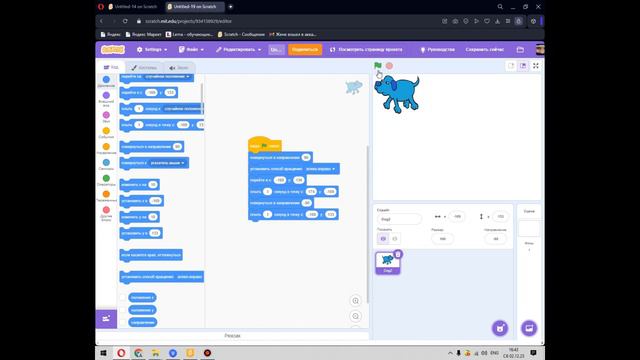Open the go to random position block dropdown
This screenshot has width=640, height=360.
[x=168, y=77]
